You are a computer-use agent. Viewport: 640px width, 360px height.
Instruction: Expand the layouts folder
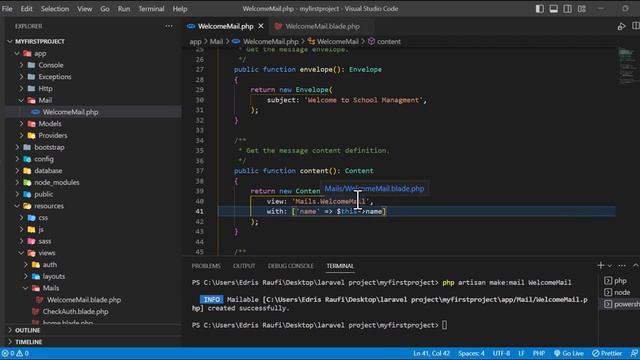point(26,276)
